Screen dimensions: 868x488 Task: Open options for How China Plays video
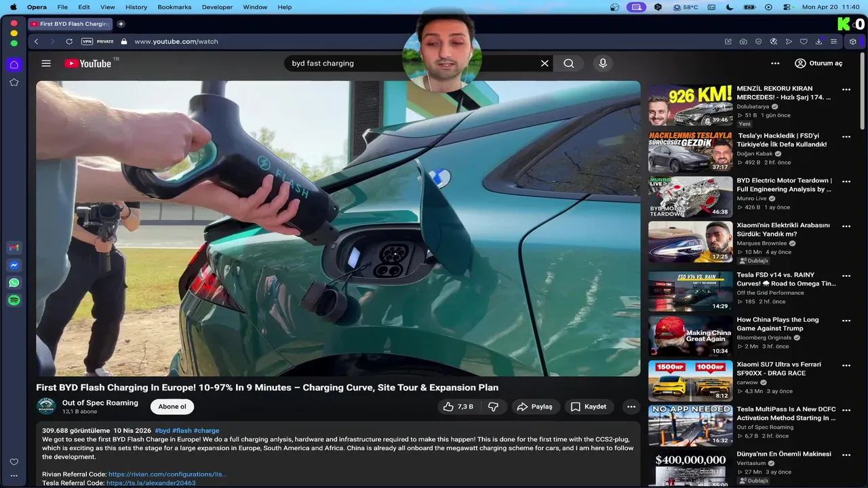coord(846,321)
